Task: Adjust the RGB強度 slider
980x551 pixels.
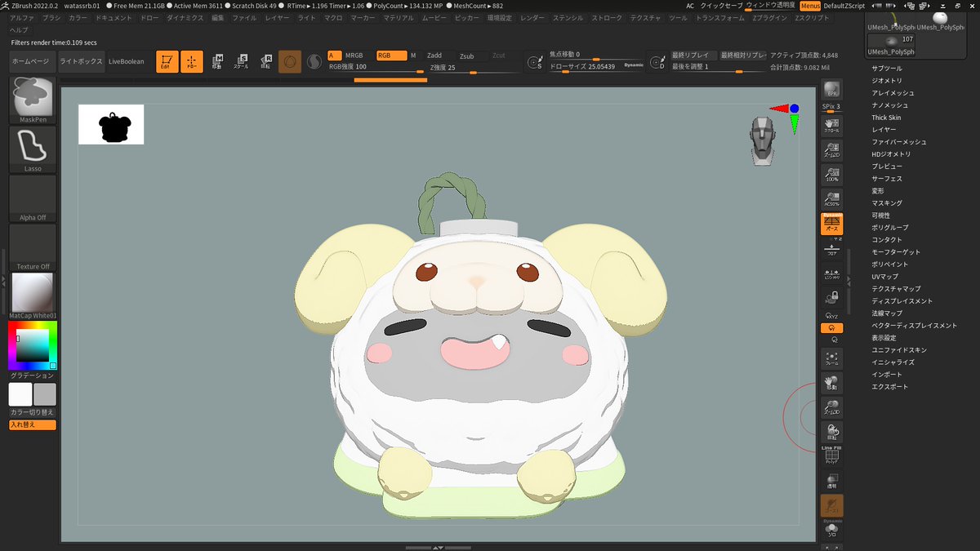Action: 376,67
